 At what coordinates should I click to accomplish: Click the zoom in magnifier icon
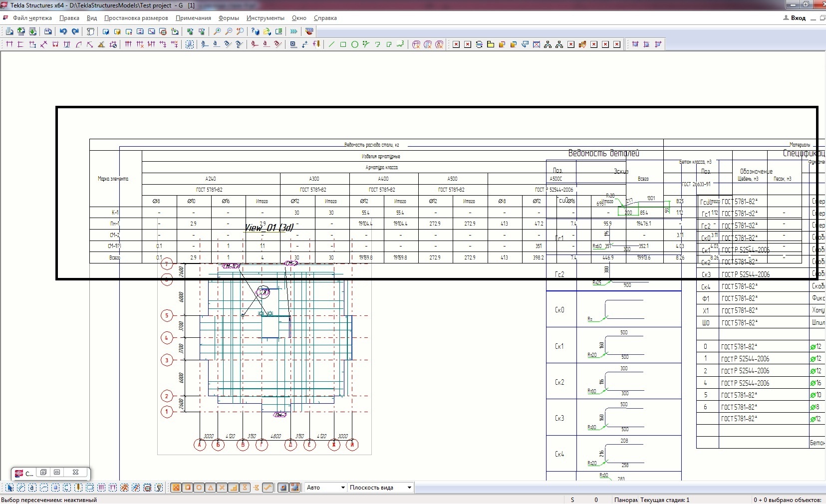coord(217,31)
